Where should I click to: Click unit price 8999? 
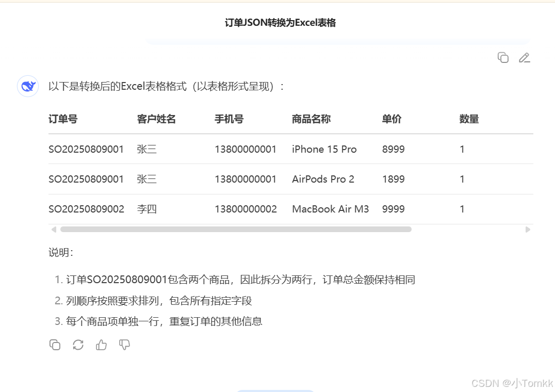click(x=393, y=149)
